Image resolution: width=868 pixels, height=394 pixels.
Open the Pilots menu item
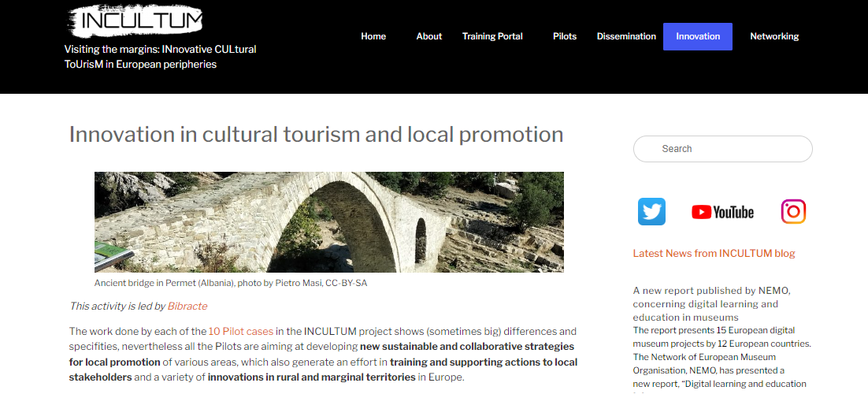pos(565,36)
